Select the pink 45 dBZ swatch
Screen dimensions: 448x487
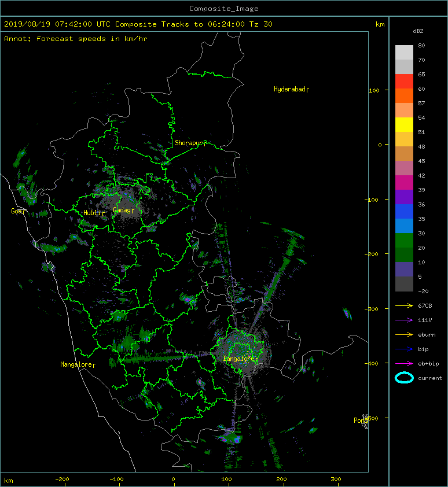tap(404, 168)
